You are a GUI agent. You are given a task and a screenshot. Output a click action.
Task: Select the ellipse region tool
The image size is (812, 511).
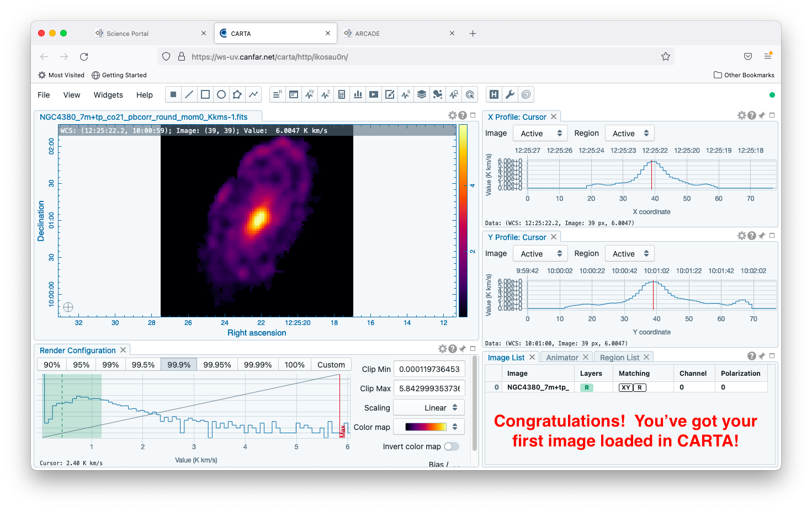(221, 94)
